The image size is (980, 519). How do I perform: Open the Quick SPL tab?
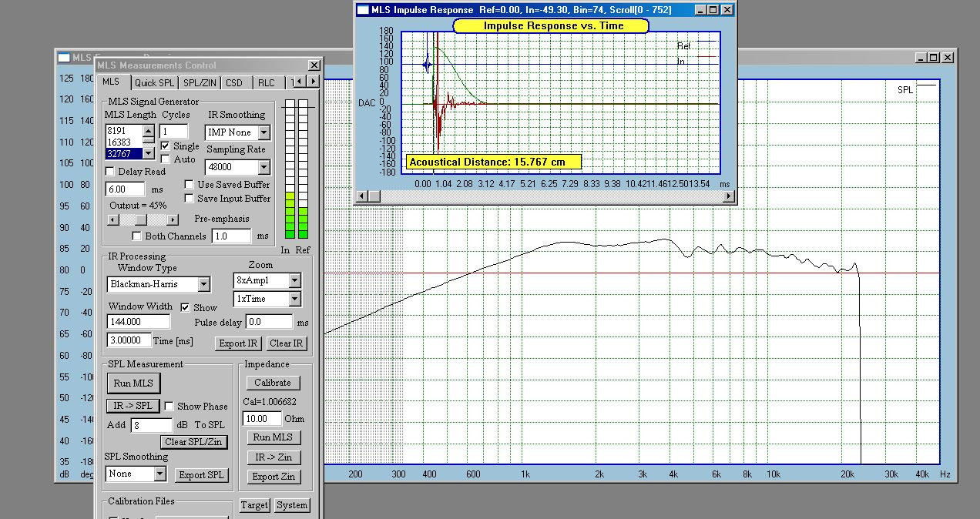155,83
